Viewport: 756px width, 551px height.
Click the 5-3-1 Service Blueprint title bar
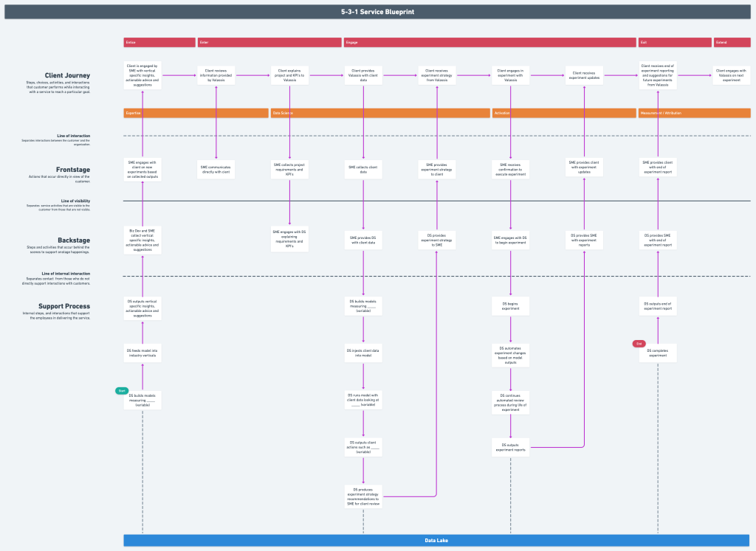[378, 11]
